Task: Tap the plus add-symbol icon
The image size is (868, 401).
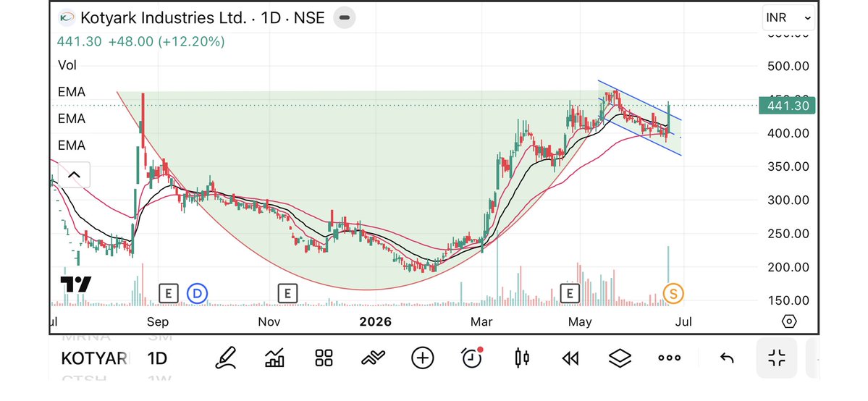Action: pos(422,358)
